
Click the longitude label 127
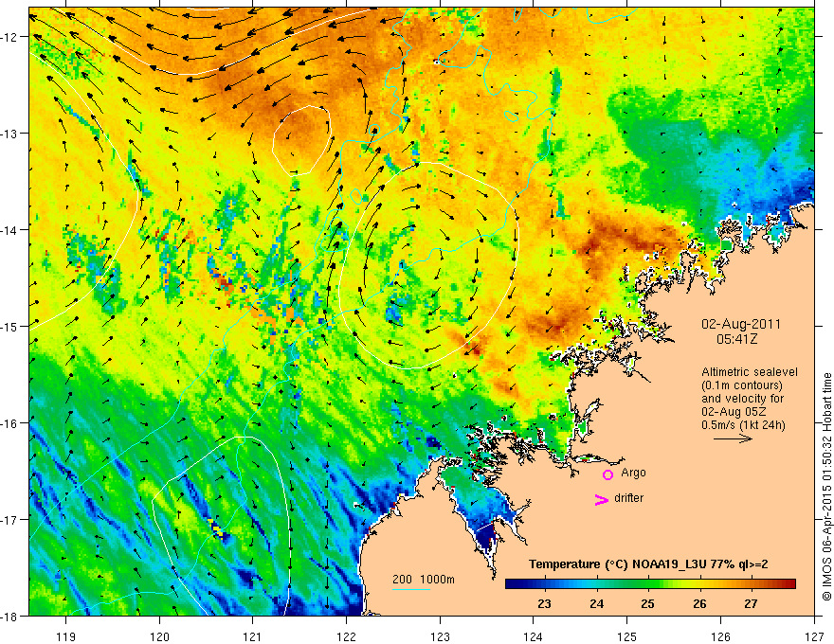click(814, 637)
